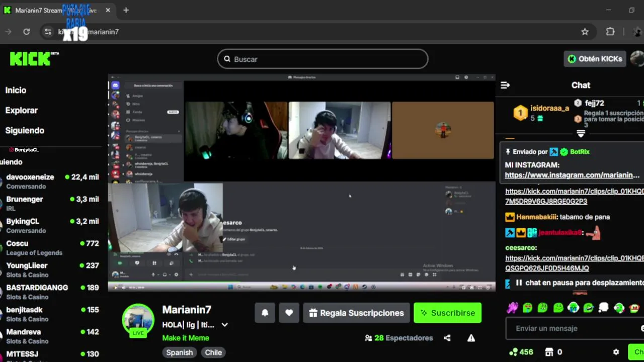644x362 pixels.
Task: Open BASTARDIGANGG channel in sidebar
Action: (x=50, y=292)
